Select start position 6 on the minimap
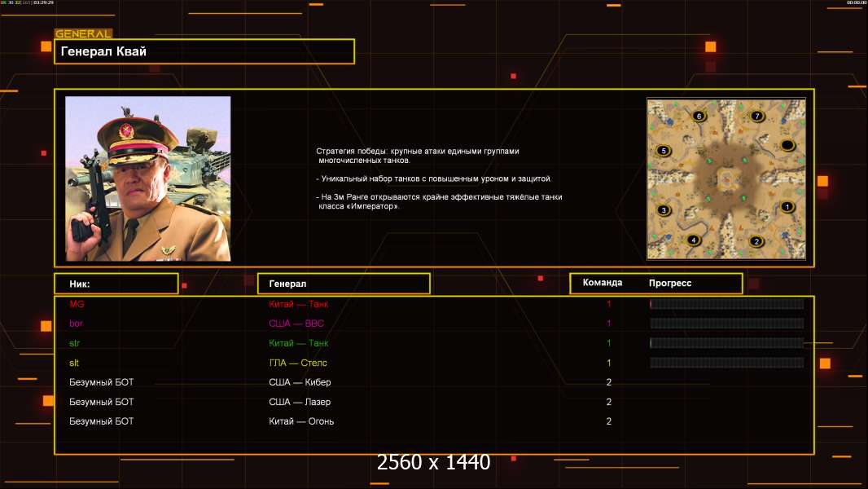This screenshot has height=489, width=868. [x=698, y=116]
